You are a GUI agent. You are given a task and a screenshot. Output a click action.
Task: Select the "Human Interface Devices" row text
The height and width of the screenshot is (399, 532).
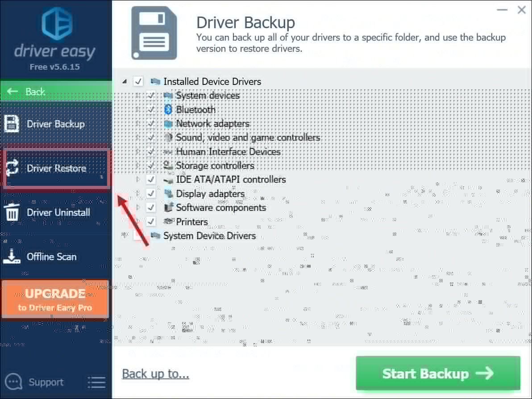pyautogui.click(x=229, y=151)
